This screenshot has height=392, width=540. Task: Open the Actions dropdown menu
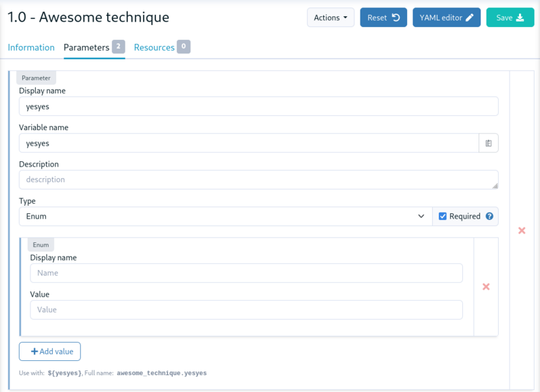331,18
